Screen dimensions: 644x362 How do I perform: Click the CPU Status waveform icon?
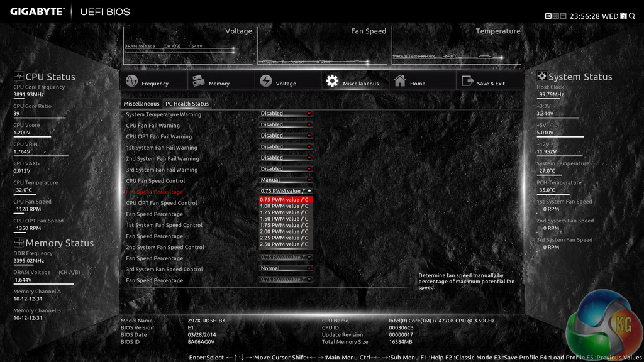coord(18,76)
